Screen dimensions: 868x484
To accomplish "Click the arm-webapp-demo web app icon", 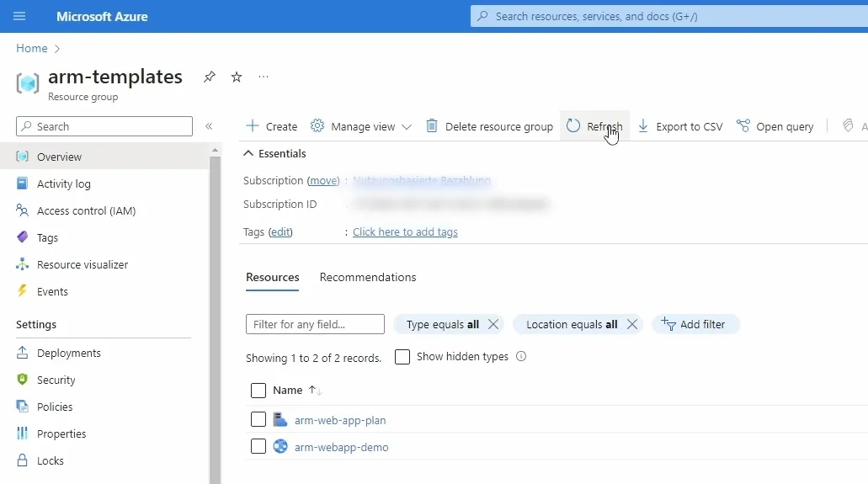I will pos(280,446).
